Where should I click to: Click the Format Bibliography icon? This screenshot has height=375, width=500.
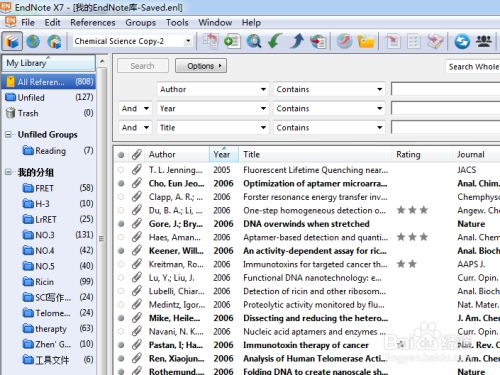pyautogui.click(x=413, y=41)
